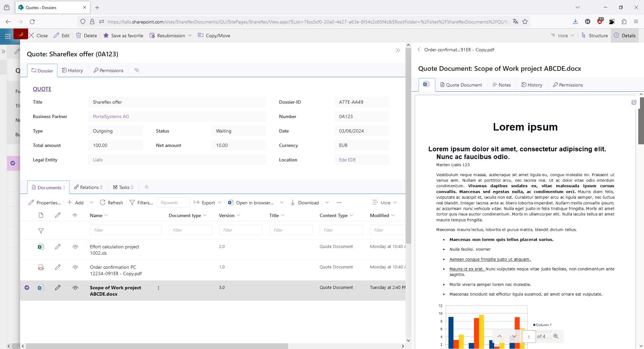Select the Refresh icon above the document list
644x349 pixels.
103,202
